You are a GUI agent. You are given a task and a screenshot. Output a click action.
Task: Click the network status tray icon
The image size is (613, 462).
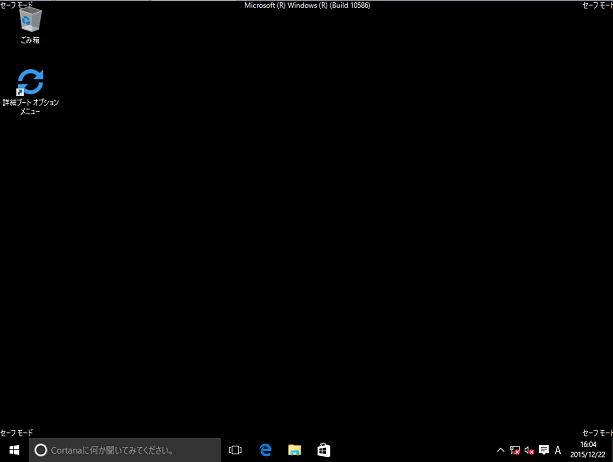[515, 450]
